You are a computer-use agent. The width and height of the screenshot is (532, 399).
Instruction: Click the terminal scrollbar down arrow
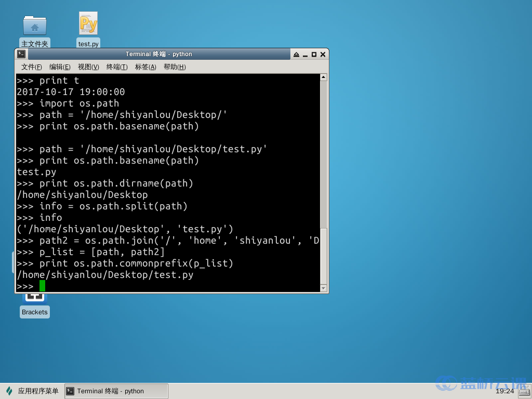[323, 288]
